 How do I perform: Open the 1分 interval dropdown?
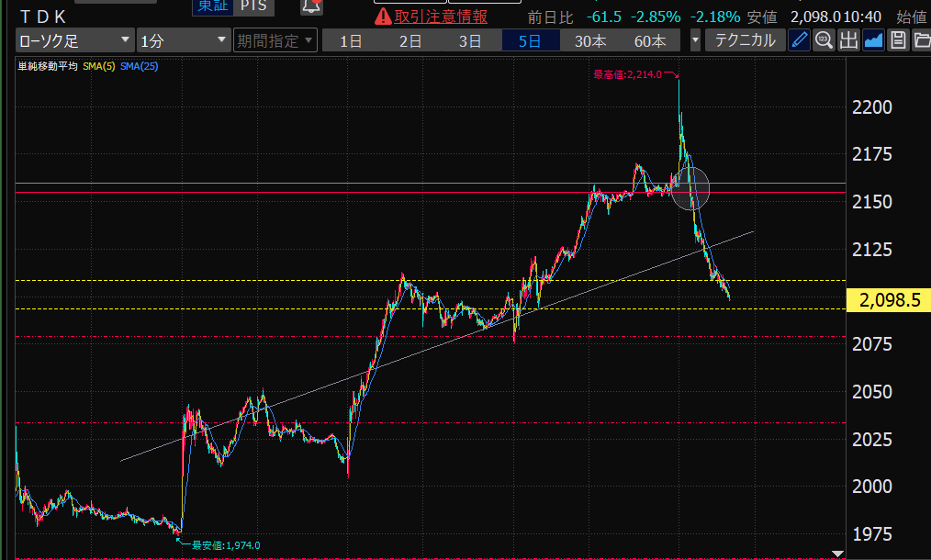[x=183, y=40]
